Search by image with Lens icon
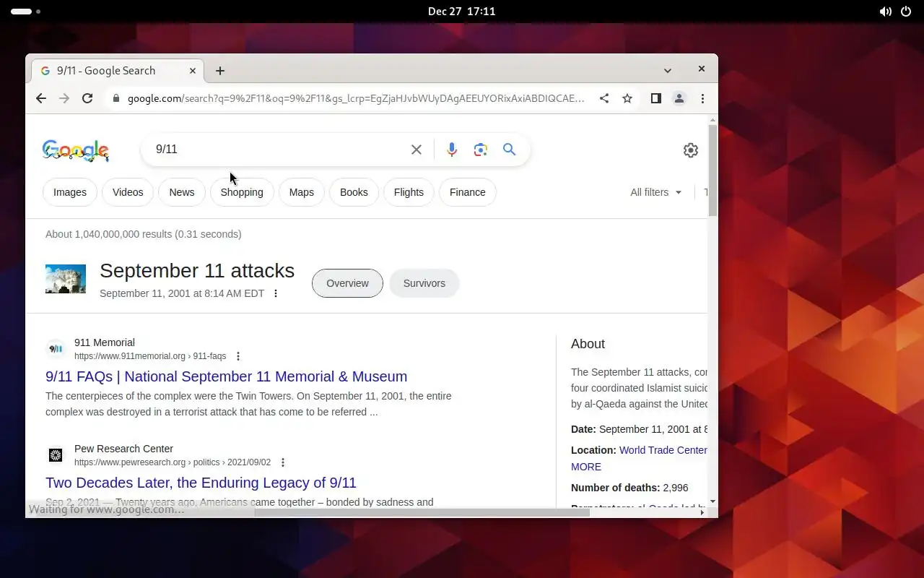 point(481,150)
